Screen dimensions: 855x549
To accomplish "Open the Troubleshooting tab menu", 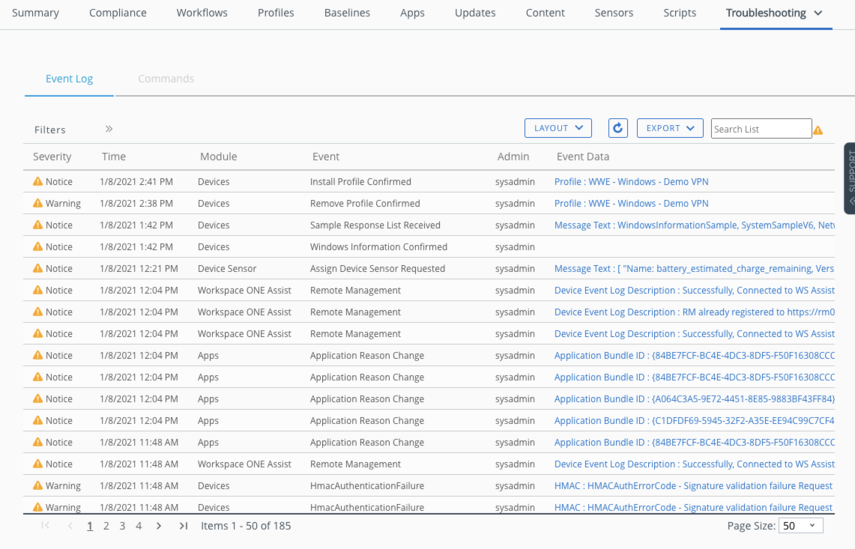I will (x=774, y=13).
